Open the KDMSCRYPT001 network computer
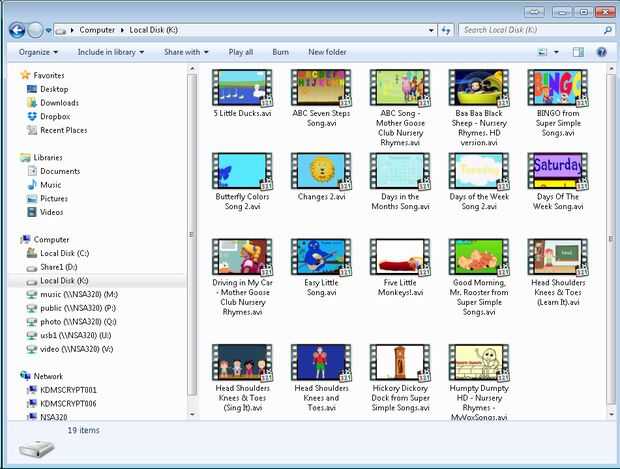The width and height of the screenshot is (620, 469). coord(62,390)
